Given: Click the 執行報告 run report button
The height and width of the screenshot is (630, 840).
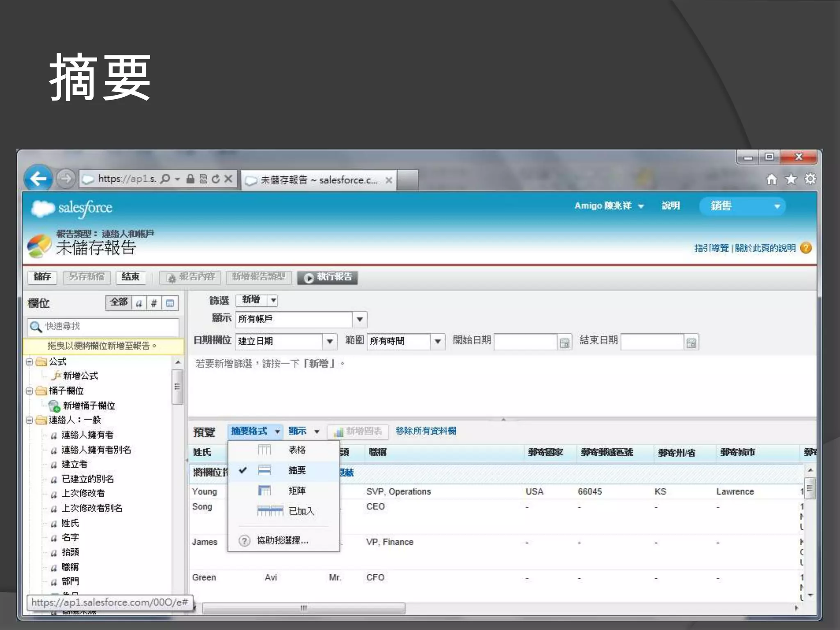Looking at the screenshot, I should click(x=328, y=277).
